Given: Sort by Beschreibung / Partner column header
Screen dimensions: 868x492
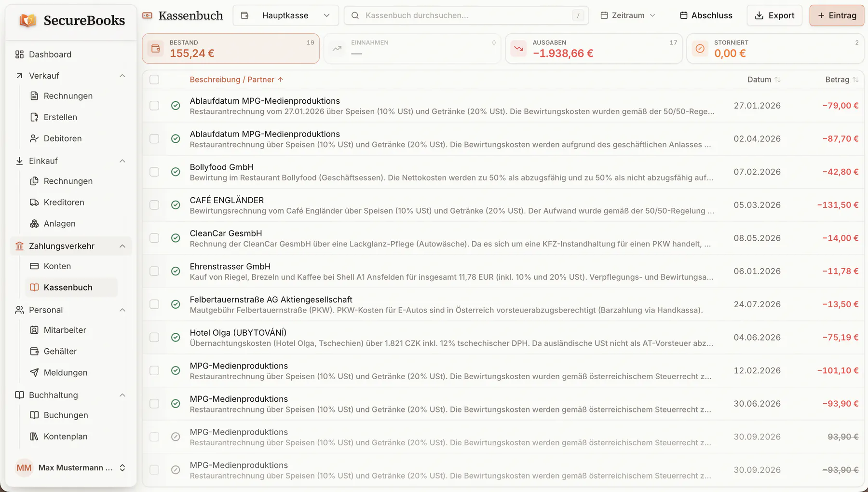Looking at the screenshot, I should (236, 80).
